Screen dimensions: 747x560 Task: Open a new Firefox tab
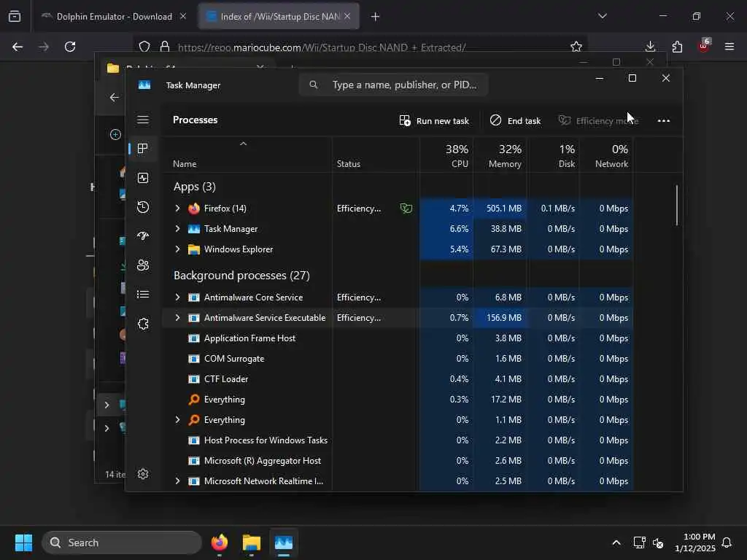pos(376,17)
